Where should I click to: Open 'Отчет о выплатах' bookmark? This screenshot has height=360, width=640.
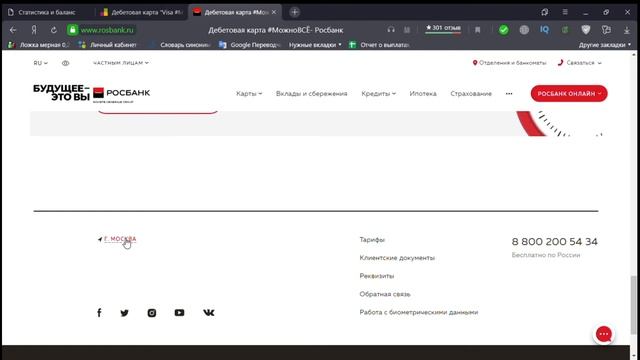pyautogui.click(x=379, y=45)
